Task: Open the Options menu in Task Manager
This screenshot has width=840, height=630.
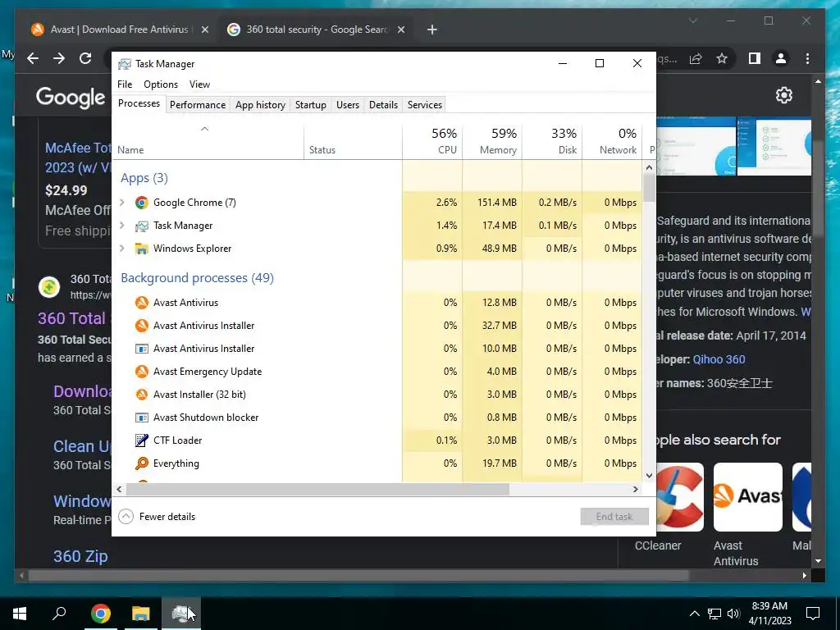Action: click(161, 84)
